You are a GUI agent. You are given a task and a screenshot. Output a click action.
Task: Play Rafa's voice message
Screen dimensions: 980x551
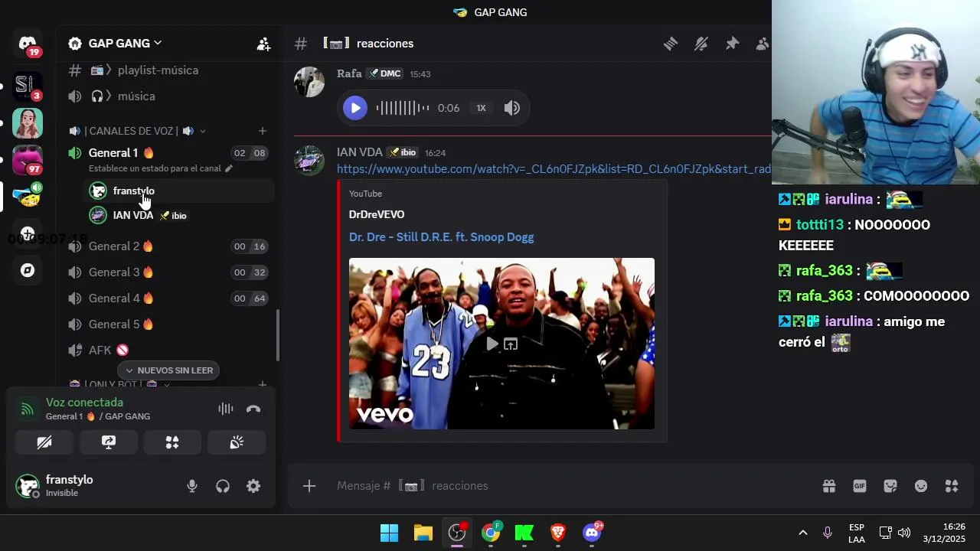(354, 108)
